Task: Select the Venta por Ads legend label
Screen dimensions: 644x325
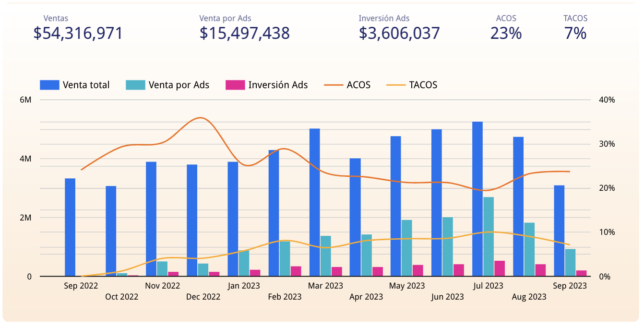Action: [x=179, y=85]
